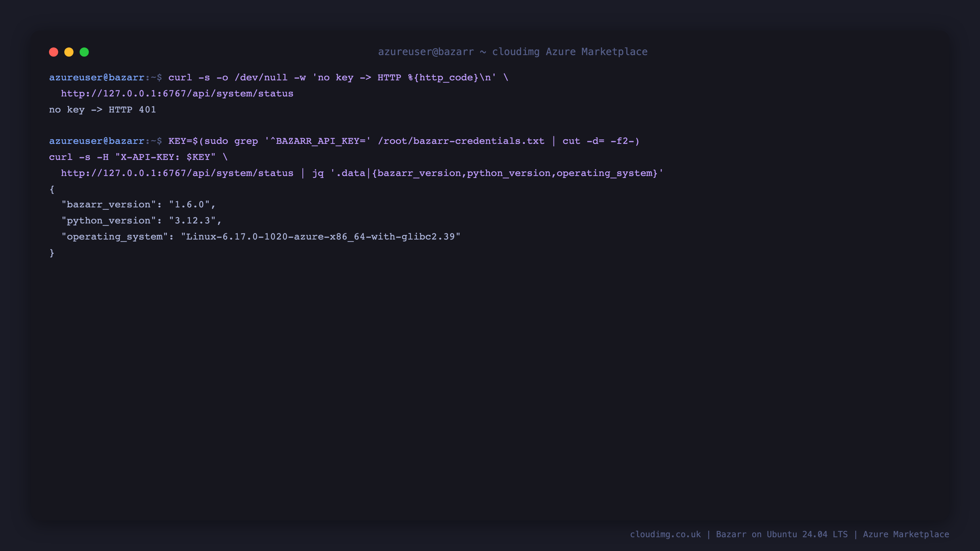Click the curl -s -H "X-API-KEY: $KEY" line

pyautogui.click(x=138, y=157)
